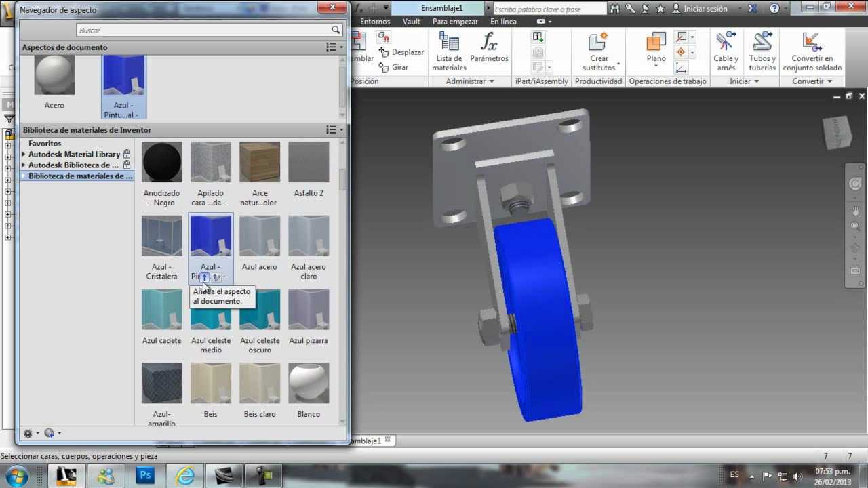This screenshot has height=488, width=868.
Task: Open the gear settings icon in aspect browser
Action: pos(28,433)
